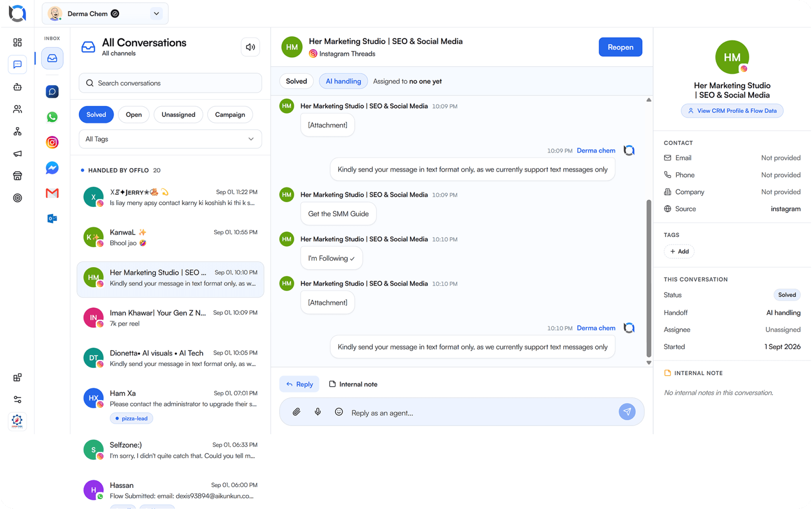Open the apps integrations icon near sidebar bottom

pos(17,378)
